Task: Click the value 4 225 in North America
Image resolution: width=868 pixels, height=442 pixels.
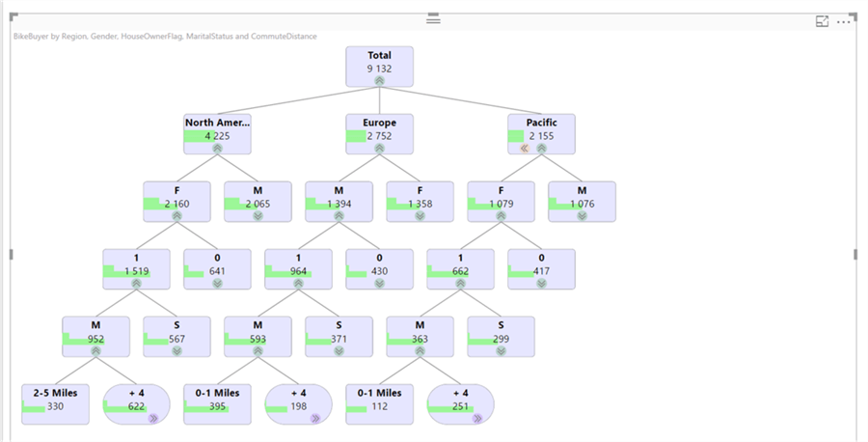Action: tap(218, 136)
